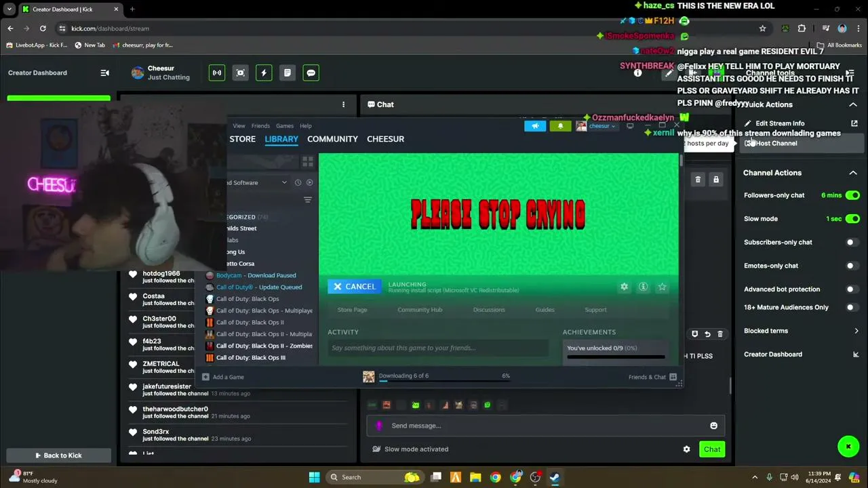Viewport: 868px width, 488px height.
Task: Click the camera capture icon in dashboard header
Action: coord(240,73)
